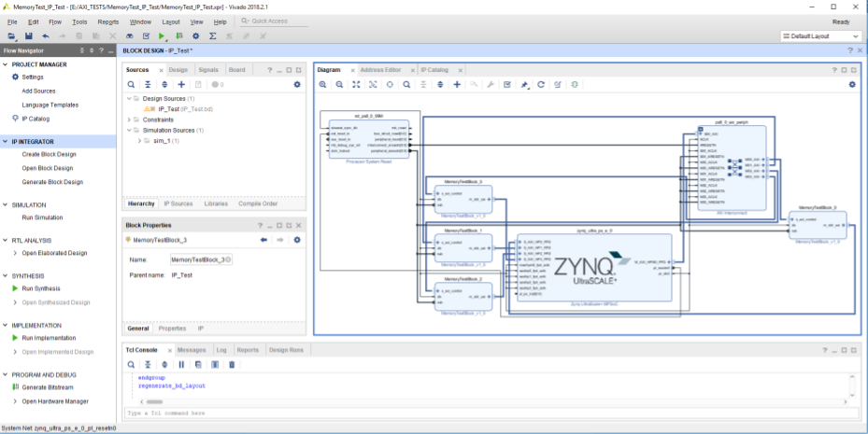Click the Open Project toolbar icon

click(x=11, y=36)
